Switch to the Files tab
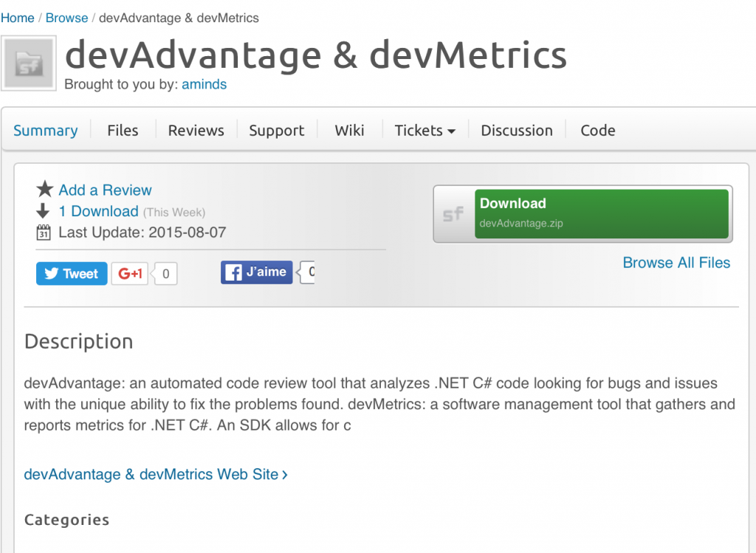Image resolution: width=756 pixels, height=553 pixels. point(123,130)
